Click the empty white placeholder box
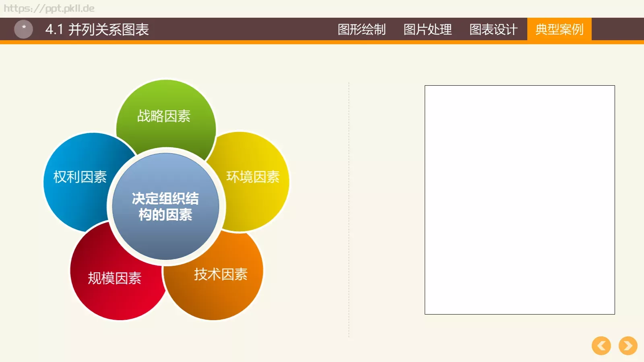 click(x=520, y=200)
